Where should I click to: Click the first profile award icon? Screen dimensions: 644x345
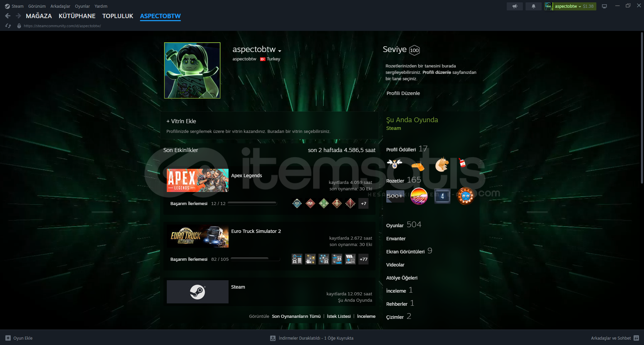point(395,164)
